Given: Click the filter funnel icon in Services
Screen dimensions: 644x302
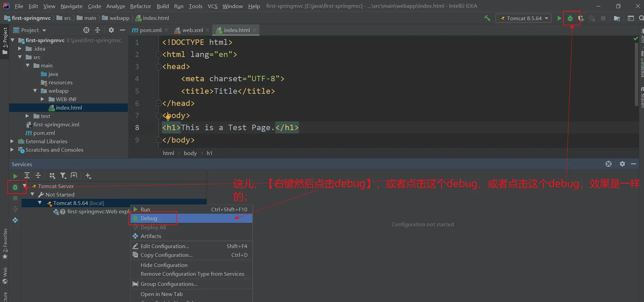Looking at the screenshot, I should 63,176.
